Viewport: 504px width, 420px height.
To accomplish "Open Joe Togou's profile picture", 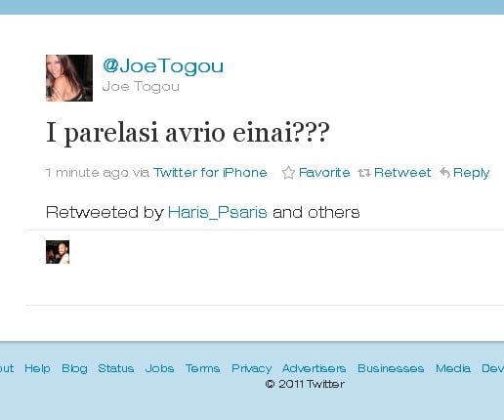I will pos(69,78).
